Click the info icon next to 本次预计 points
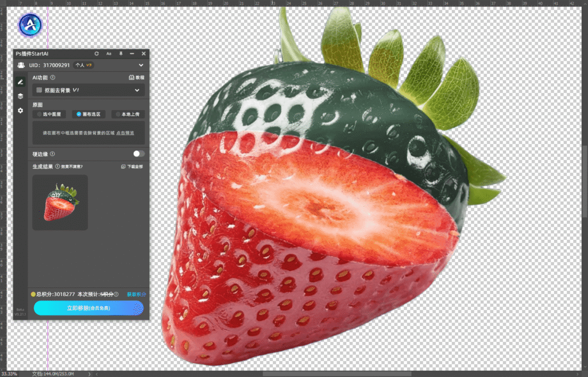The width and height of the screenshot is (588, 377). pyautogui.click(x=116, y=294)
